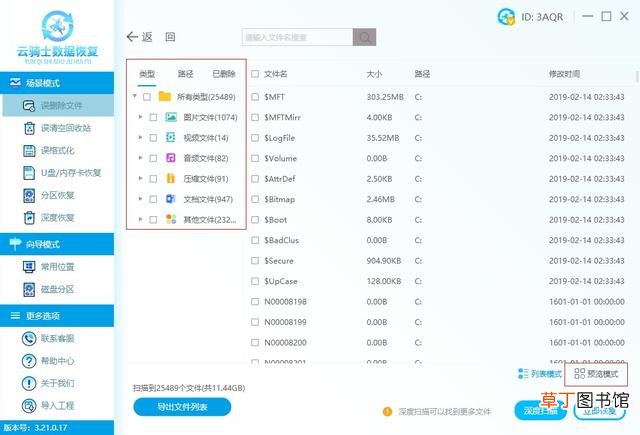This screenshot has height=435, width=640.
Task: Click the account avatar icon beside ID
Action: (506, 17)
